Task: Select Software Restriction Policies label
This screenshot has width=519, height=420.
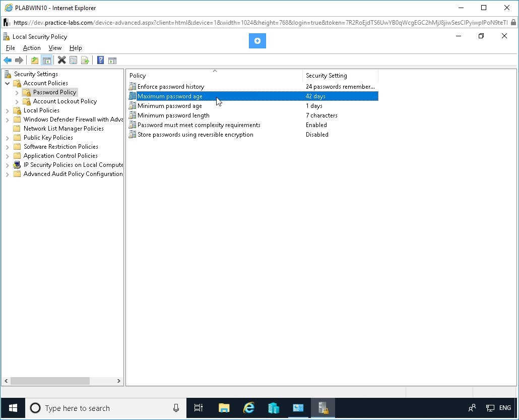Action: pos(61,146)
